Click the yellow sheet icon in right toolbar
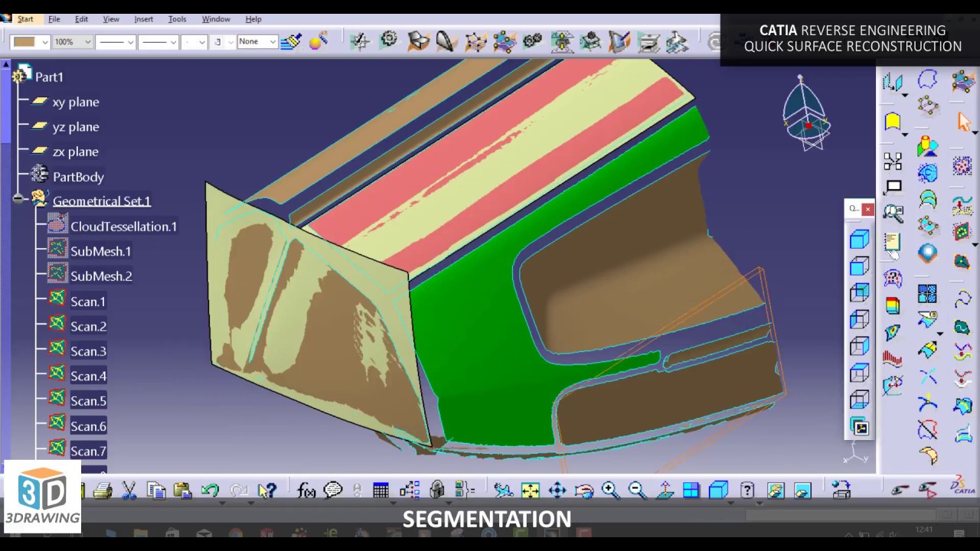 coord(893,121)
